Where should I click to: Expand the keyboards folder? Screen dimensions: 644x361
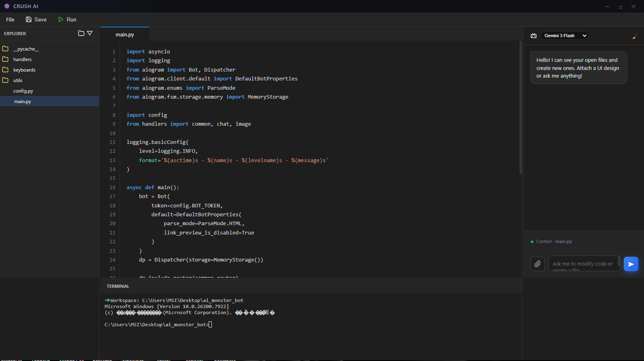coord(24,70)
